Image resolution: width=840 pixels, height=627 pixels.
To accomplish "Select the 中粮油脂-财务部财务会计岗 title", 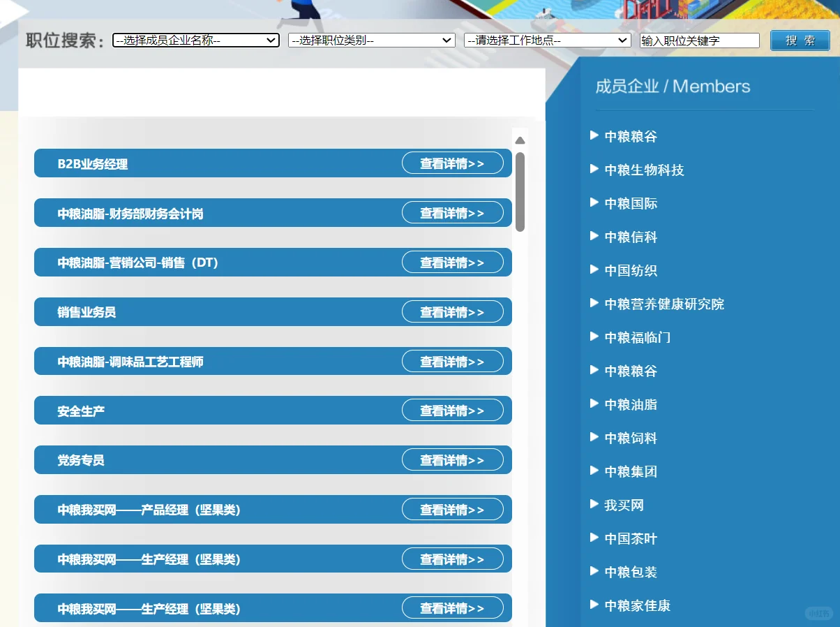I will [x=130, y=214].
